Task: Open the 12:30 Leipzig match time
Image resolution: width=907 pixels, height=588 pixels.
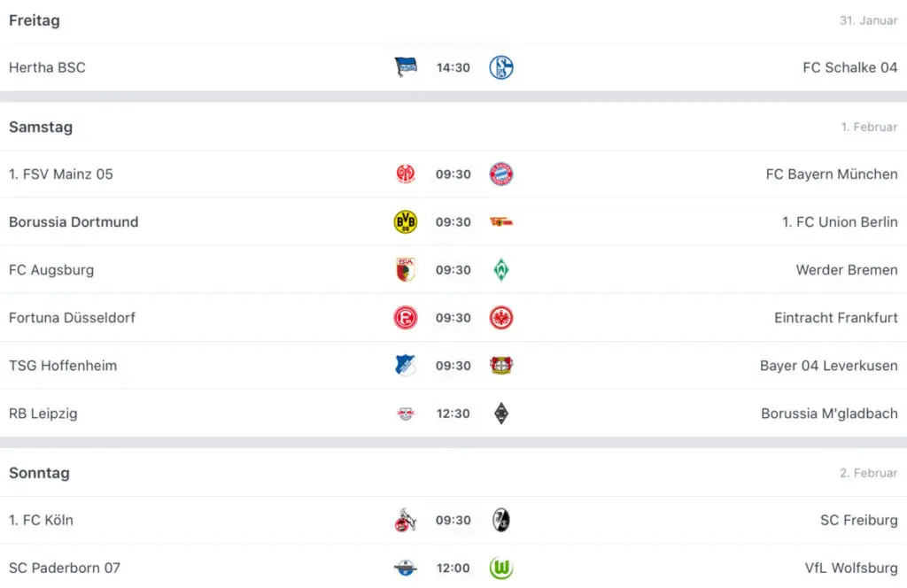Action: point(453,414)
